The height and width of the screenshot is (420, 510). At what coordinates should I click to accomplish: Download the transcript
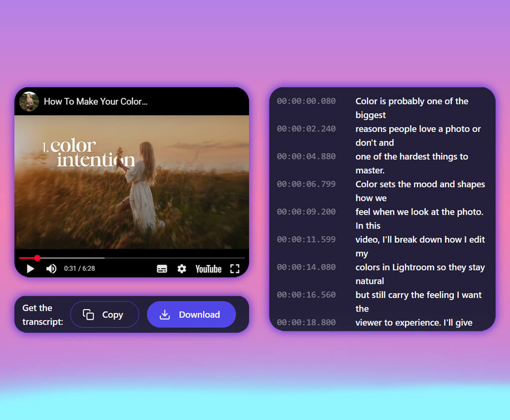tap(191, 315)
